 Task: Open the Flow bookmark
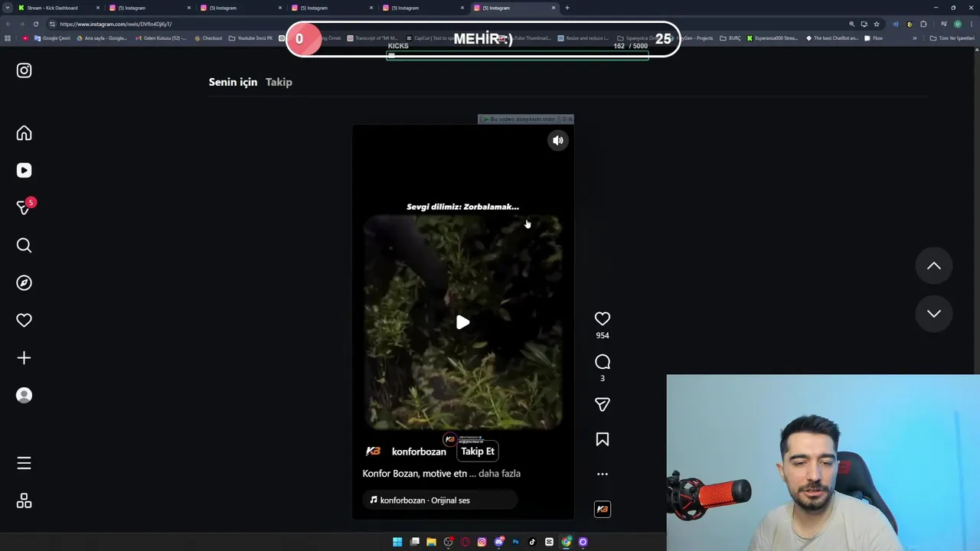pyautogui.click(x=873, y=38)
